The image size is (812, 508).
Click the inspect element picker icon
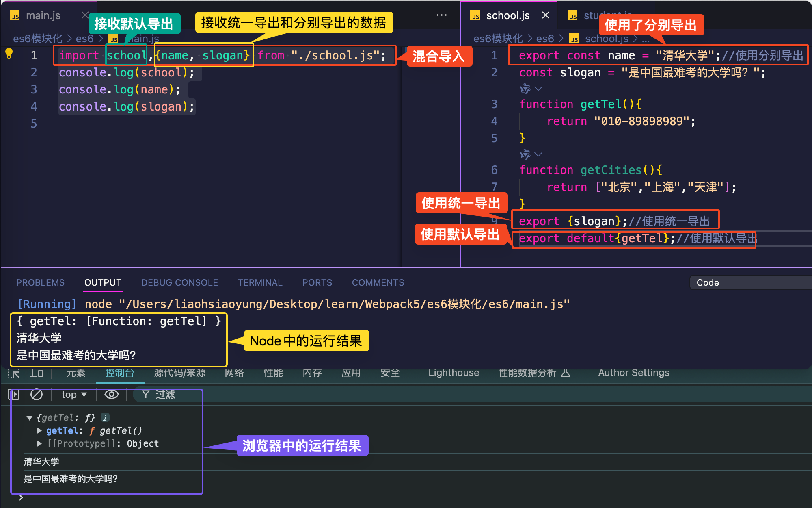pos(14,373)
